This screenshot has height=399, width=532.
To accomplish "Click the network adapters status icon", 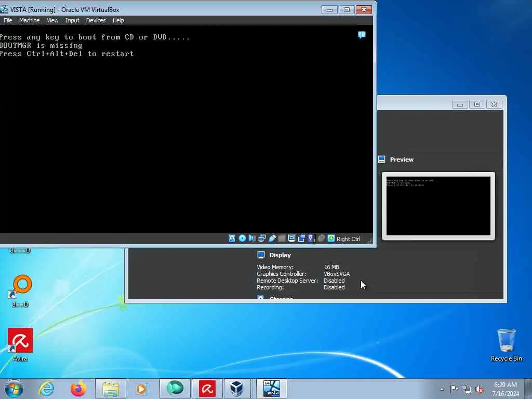I will pos(262,238).
